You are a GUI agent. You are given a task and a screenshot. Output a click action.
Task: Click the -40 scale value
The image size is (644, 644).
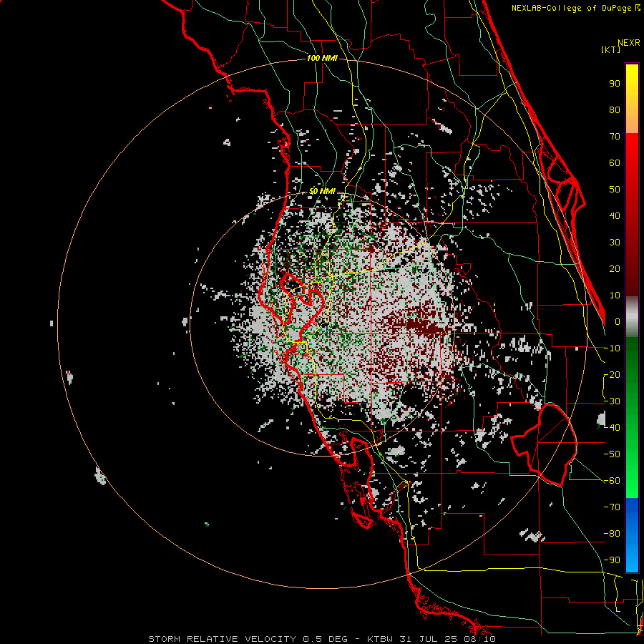pos(612,428)
